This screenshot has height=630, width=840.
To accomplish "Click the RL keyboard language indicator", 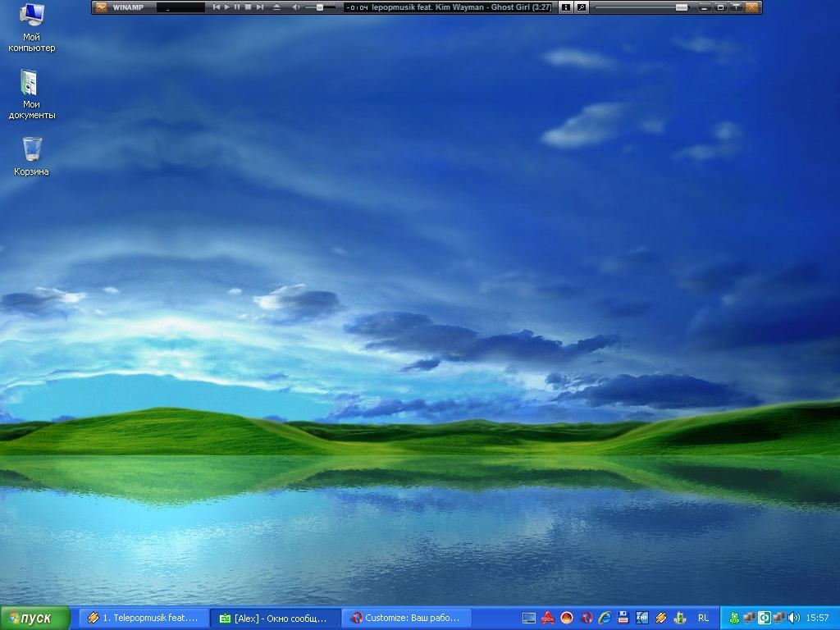I will [703, 618].
